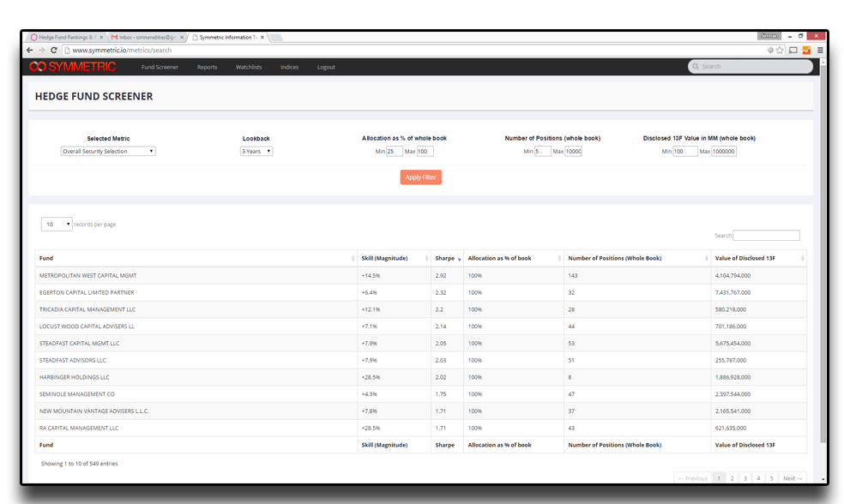The height and width of the screenshot is (504, 844).
Task: Click HARBINGER HOLDINGS LLC
Action: (75, 377)
